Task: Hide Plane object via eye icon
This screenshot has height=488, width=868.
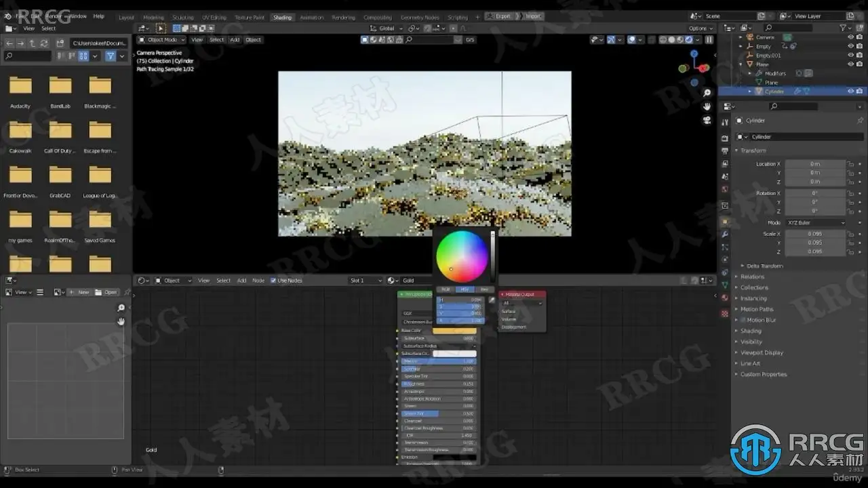Action: (850, 64)
